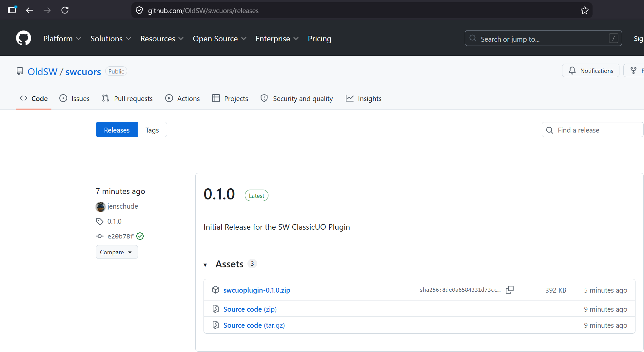Go forward with the browser forward arrow
Viewport: 644px width, 352px height.
[47, 10]
